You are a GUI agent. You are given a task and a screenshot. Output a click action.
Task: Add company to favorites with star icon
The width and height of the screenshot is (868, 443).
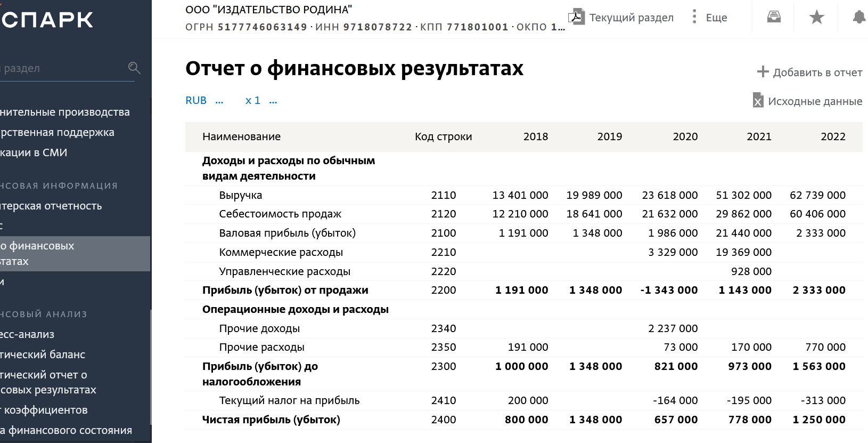click(x=816, y=17)
